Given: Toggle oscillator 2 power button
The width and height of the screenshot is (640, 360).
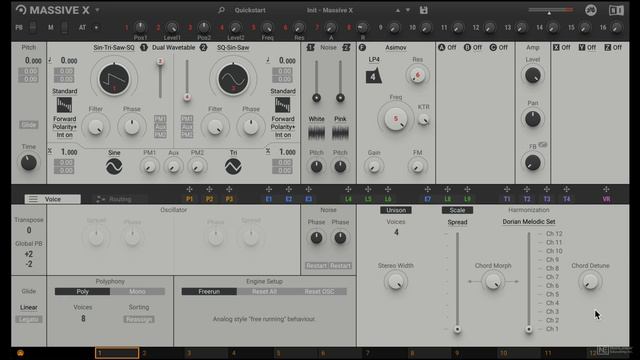Looking at the screenshot, I should (x=204, y=47).
